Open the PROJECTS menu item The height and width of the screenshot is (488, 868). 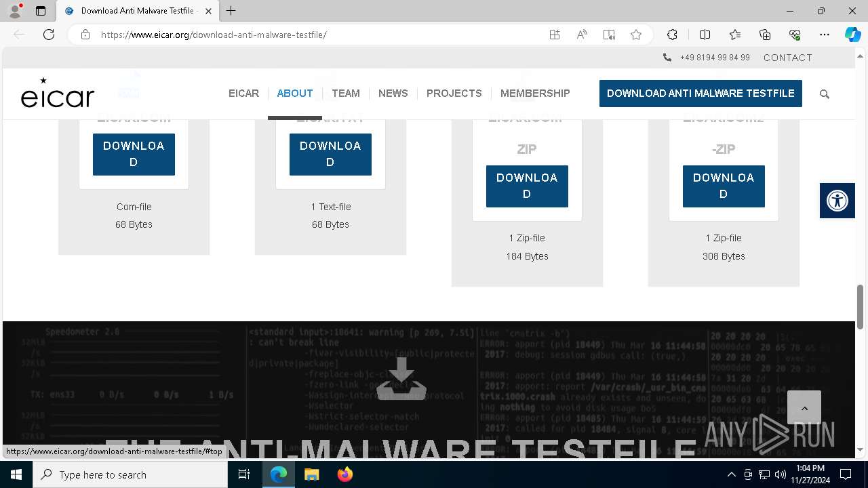pyautogui.click(x=454, y=94)
